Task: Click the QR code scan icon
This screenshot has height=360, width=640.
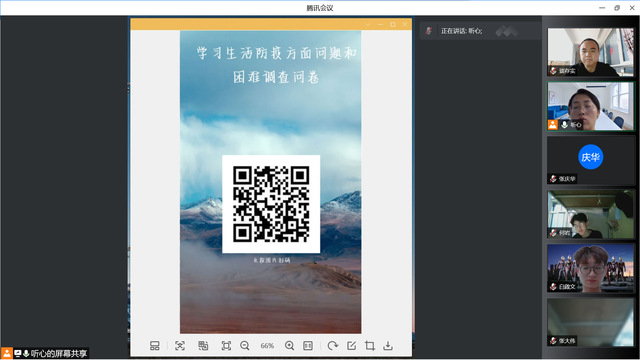Action: click(180, 346)
